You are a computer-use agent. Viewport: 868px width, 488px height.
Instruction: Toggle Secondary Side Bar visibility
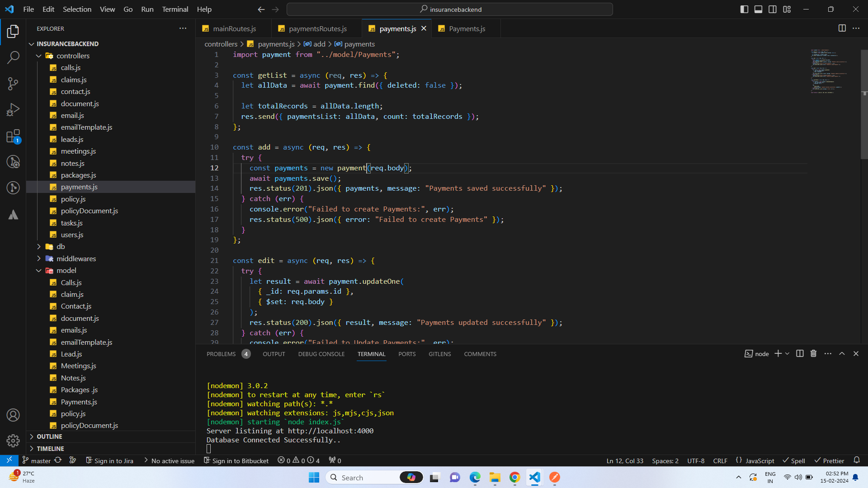[x=773, y=9]
